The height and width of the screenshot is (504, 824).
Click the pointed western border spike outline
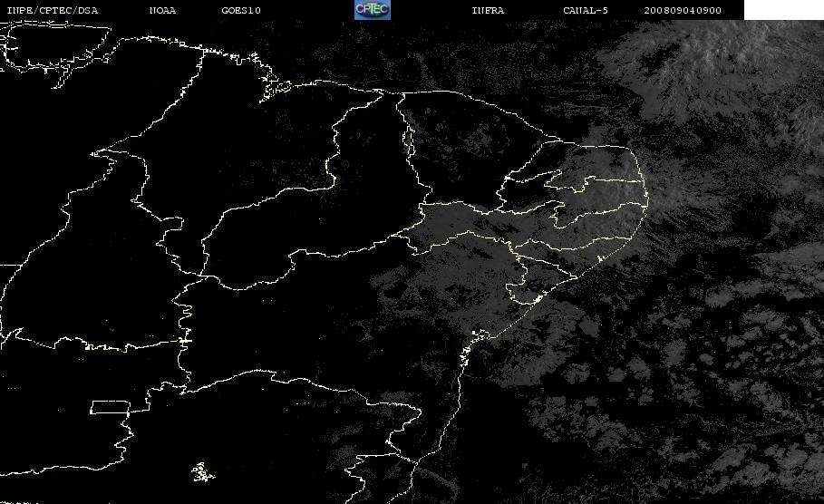[102, 154]
